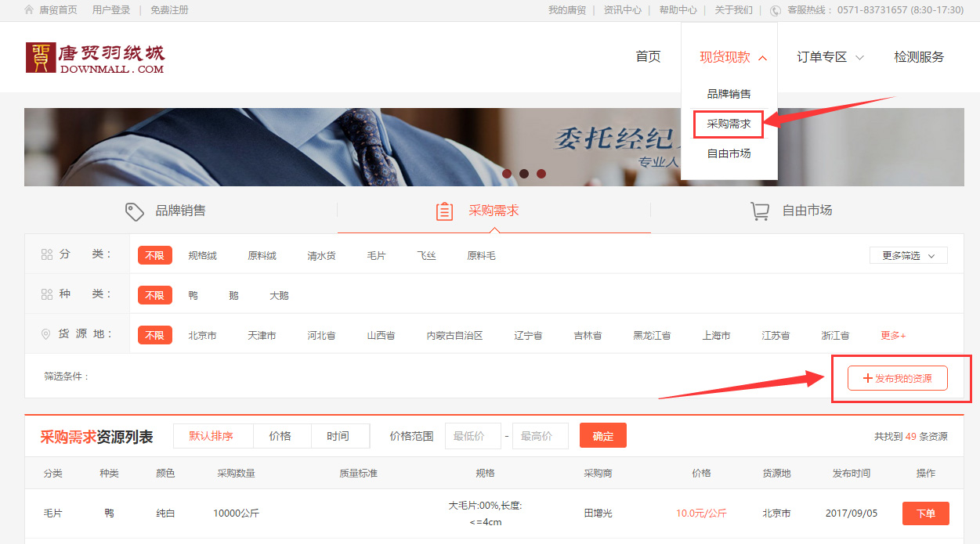
Task: Filter category by 原料毛
Action: [481, 255]
